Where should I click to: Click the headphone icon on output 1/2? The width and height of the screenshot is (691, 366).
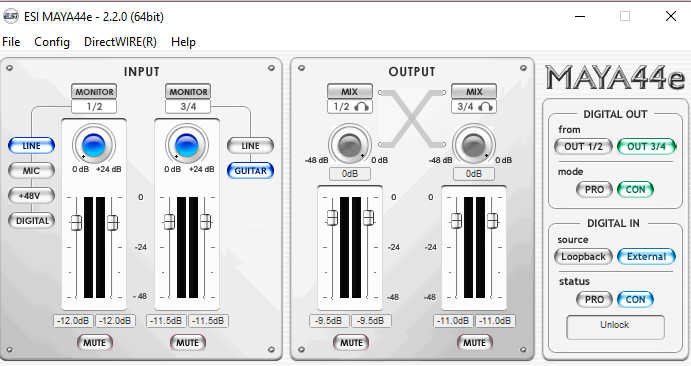click(361, 107)
